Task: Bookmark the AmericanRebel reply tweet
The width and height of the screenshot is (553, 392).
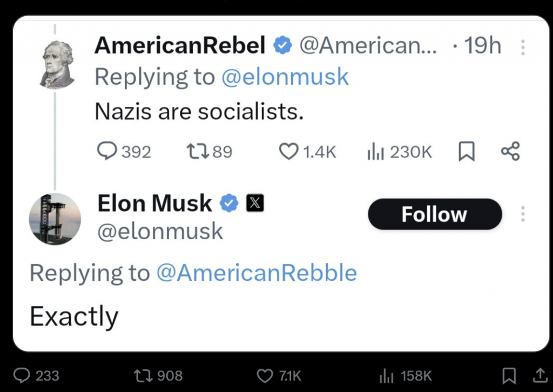Action: tap(466, 152)
